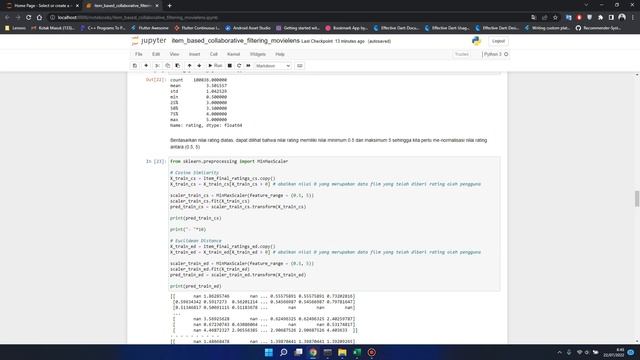The width and height of the screenshot is (640, 360).
Task: Show hidden system tray icons
Action: pos(560,352)
